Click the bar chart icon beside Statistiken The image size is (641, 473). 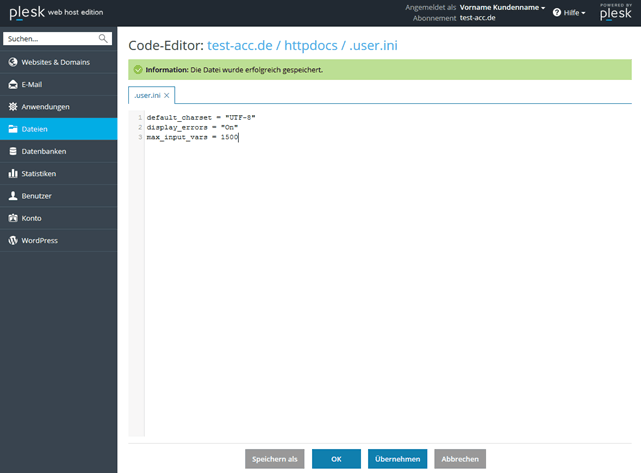[13, 173]
